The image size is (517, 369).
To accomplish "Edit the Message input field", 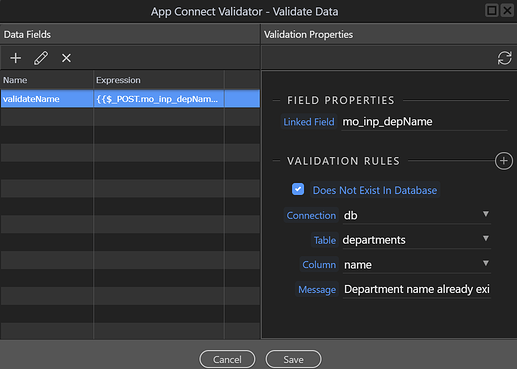I will pos(417,289).
